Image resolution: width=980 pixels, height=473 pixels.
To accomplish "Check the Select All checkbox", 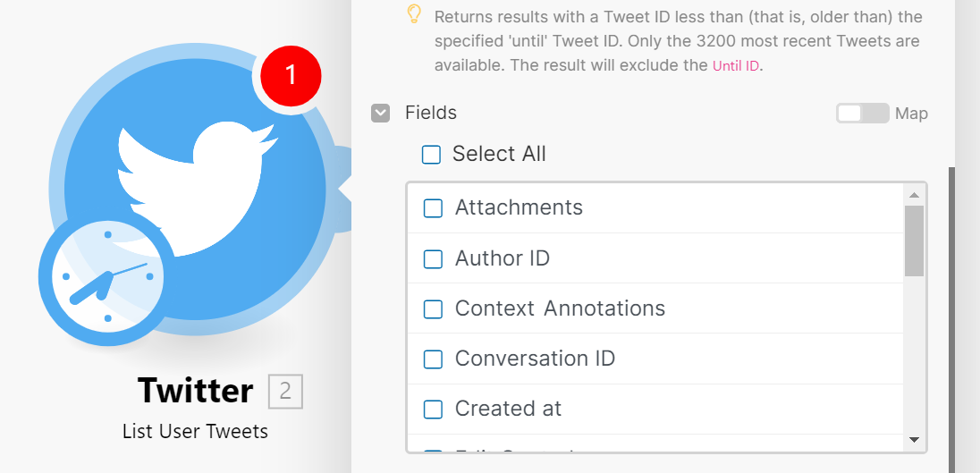I will click(x=431, y=155).
